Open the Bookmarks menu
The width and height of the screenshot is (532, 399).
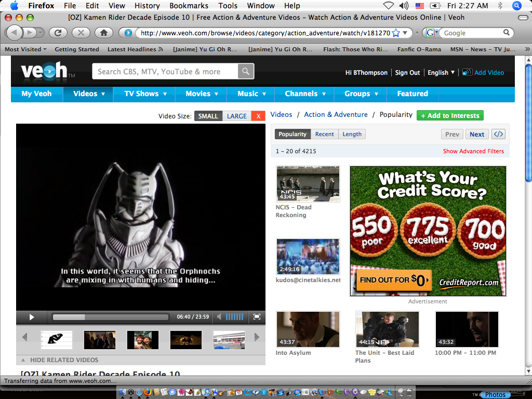pos(189,5)
